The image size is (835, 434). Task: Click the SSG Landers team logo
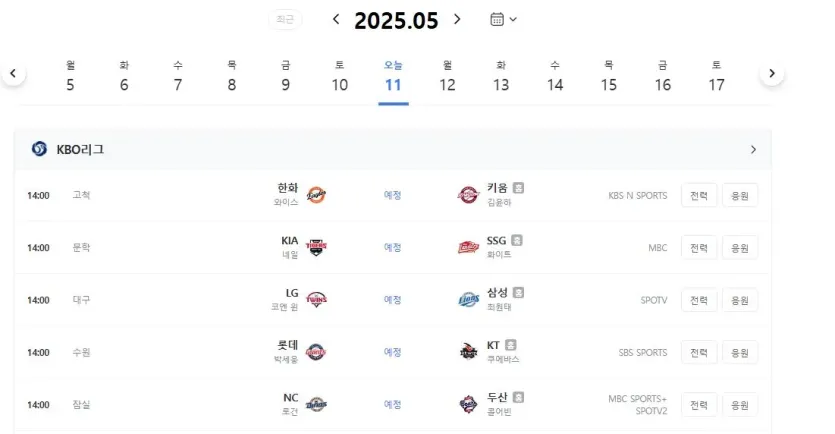(x=468, y=247)
